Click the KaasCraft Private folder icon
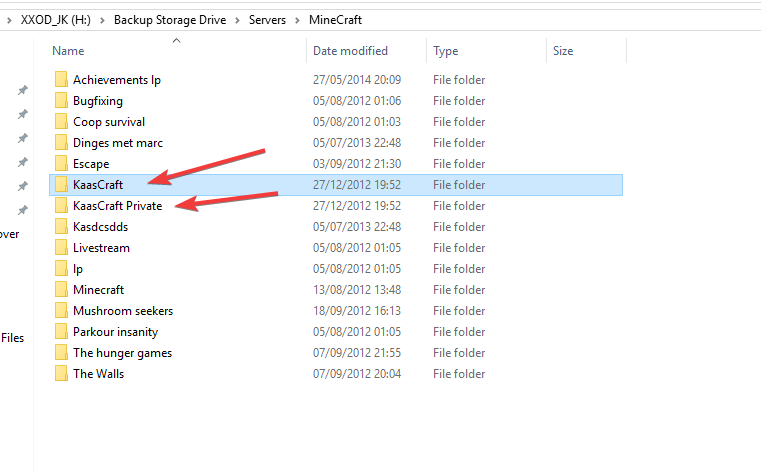This screenshot has height=473, width=761. 60,206
